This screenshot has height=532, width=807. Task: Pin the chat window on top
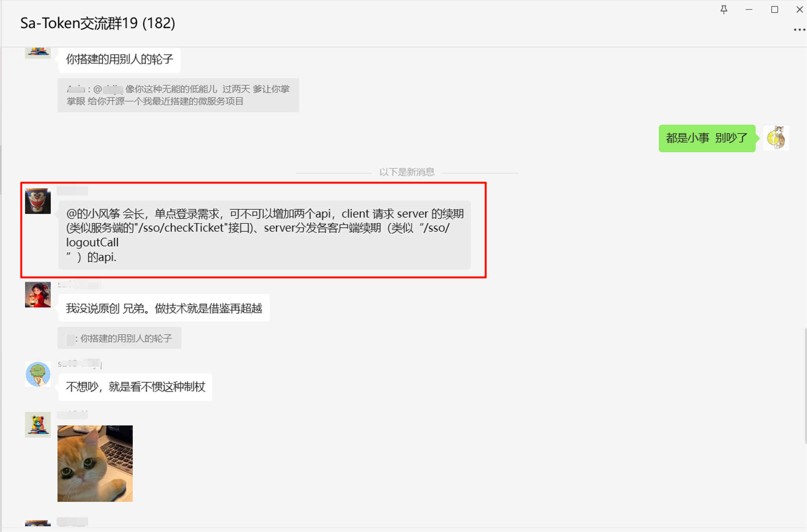coord(724,9)
